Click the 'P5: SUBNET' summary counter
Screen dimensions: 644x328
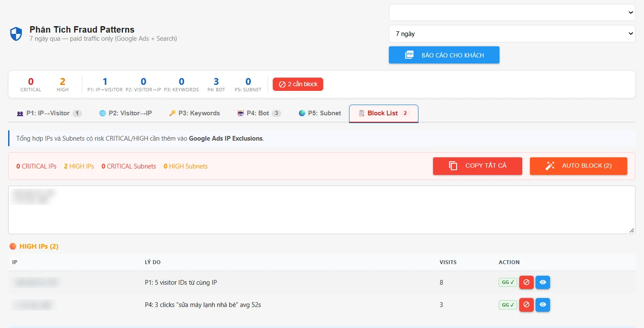[248, 84]
